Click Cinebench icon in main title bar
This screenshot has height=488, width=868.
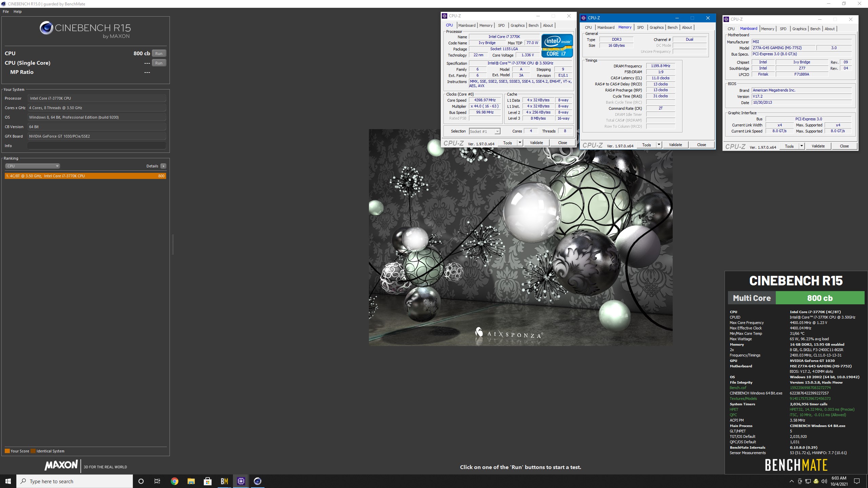[x=3, y=4]
